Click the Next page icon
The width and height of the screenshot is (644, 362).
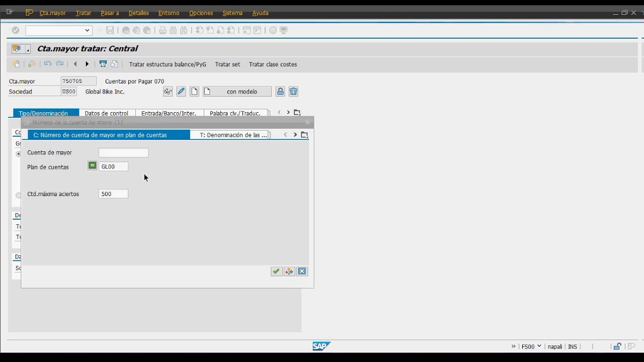coord(220,30)
